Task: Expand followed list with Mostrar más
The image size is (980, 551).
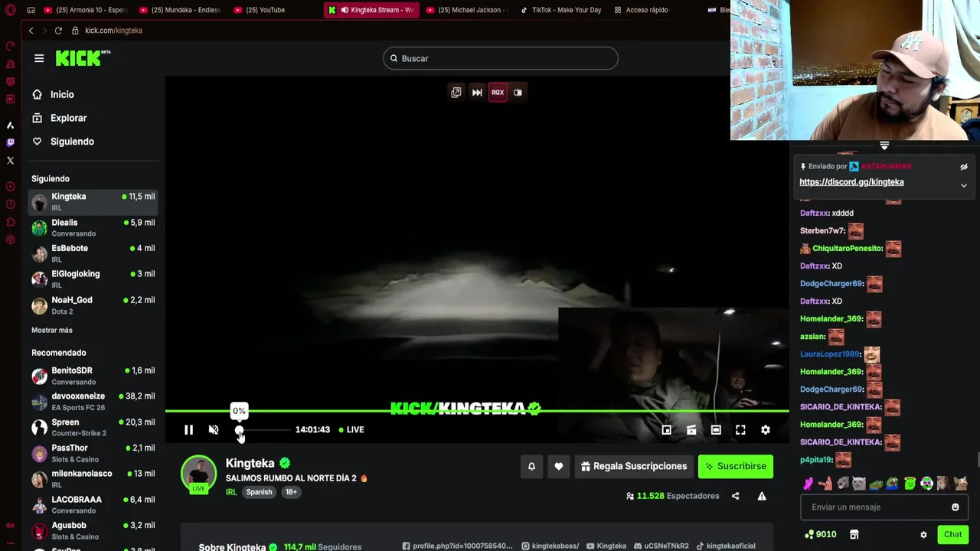Action: 52,331
